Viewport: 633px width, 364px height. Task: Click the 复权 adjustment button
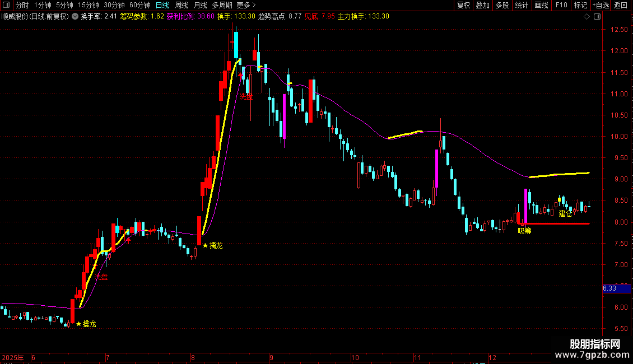463,5
